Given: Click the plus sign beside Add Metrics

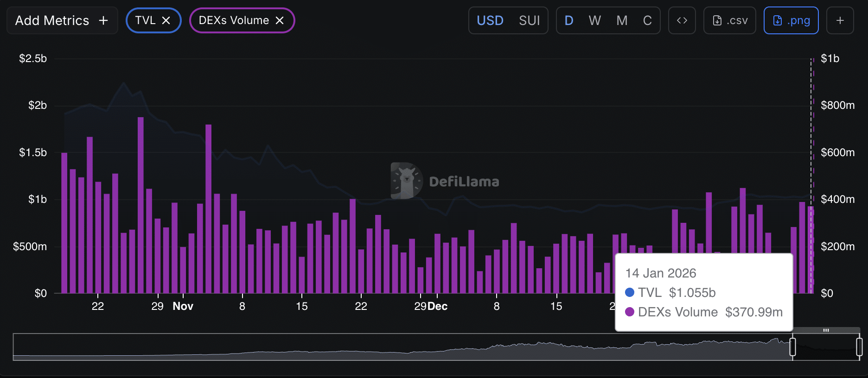Looking at the screenshot, I should (103, 20).
